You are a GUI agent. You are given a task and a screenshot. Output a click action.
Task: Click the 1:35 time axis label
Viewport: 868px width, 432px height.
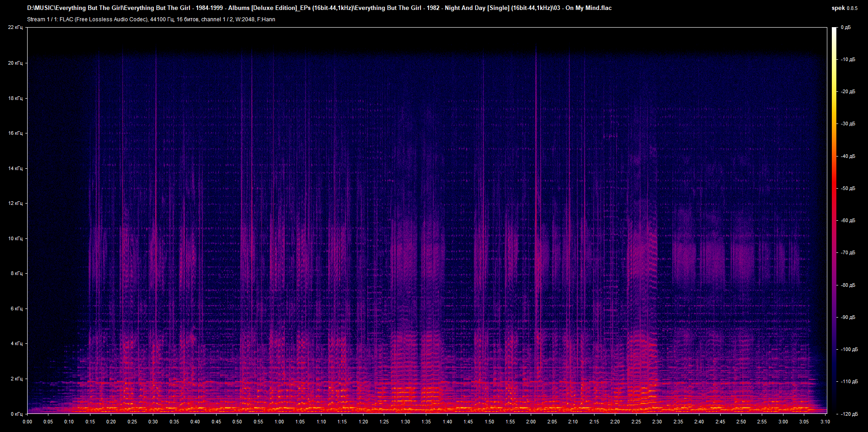426,422
